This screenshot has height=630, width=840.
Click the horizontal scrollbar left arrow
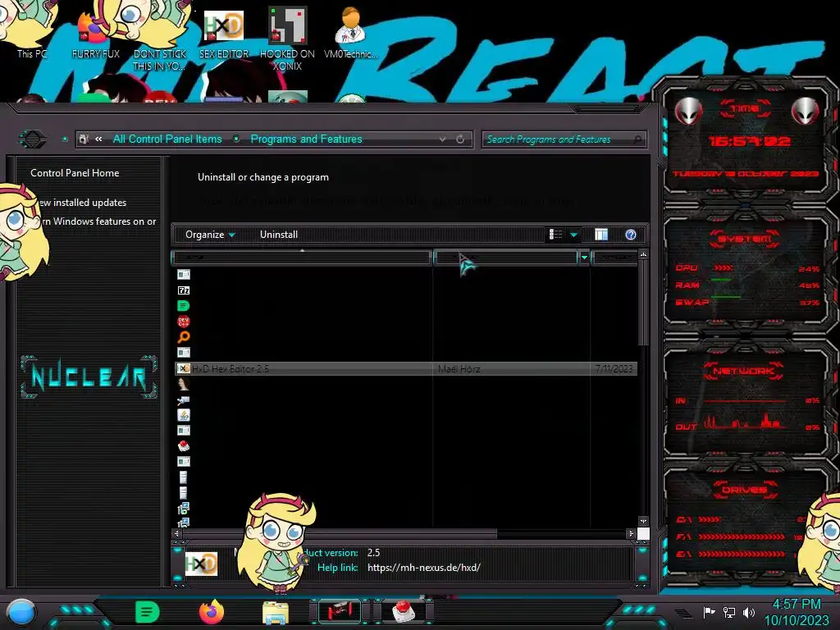click(177, 533)
